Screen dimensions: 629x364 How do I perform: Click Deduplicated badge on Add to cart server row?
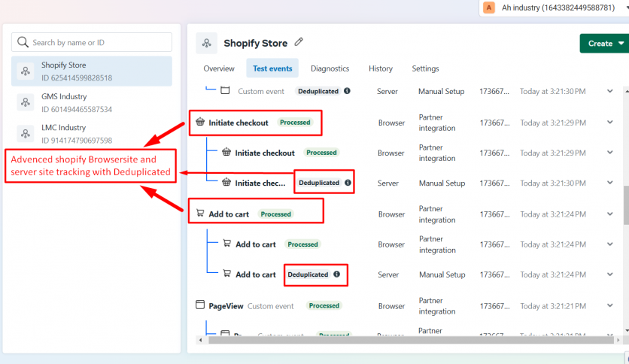[x=308, y=275]
